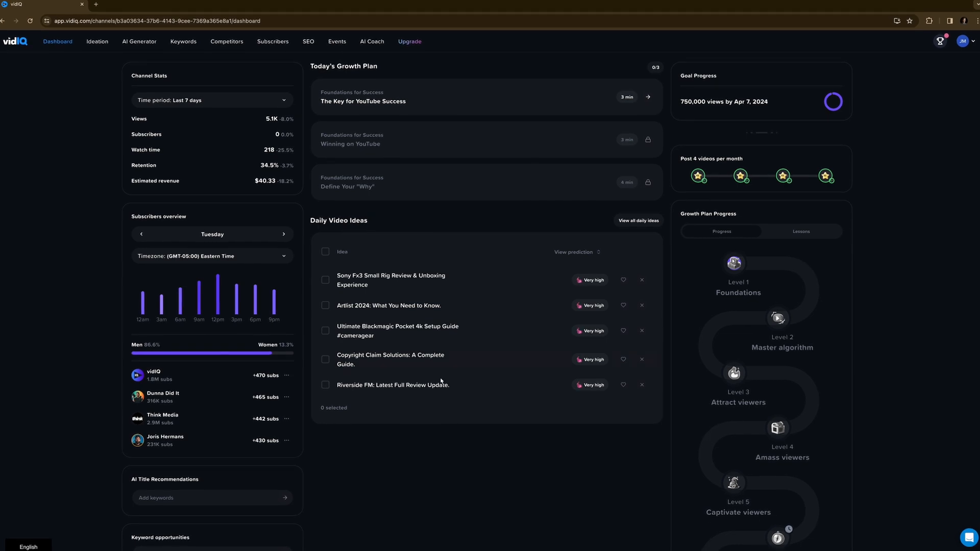The height and width of the screenshot is (551, 980).
Task: Favorite the Ultimate Blackmagic Pocket 4k idea
Action: 623,331
